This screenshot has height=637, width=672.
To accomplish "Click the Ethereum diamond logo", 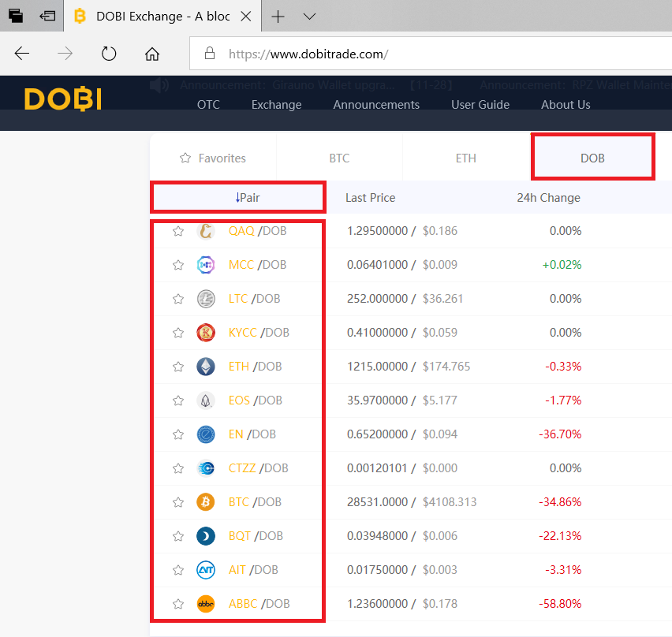I will (x=206, y=367).
